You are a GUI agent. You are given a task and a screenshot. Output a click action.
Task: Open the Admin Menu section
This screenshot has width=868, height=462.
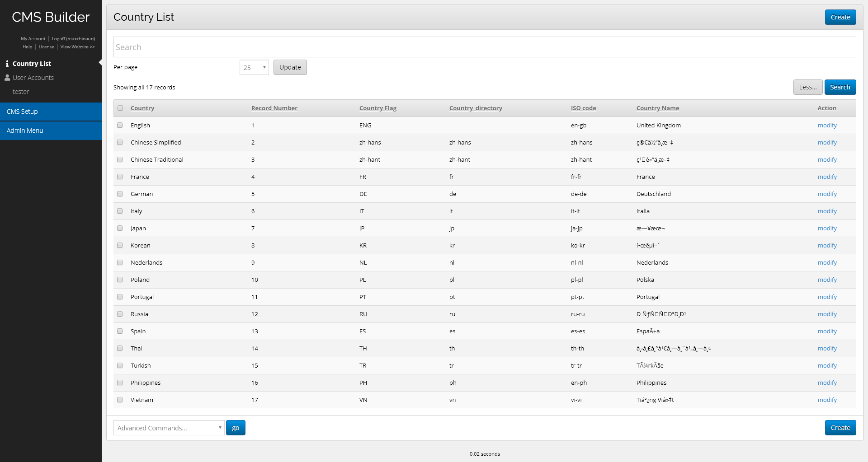[x=51, y=131]
